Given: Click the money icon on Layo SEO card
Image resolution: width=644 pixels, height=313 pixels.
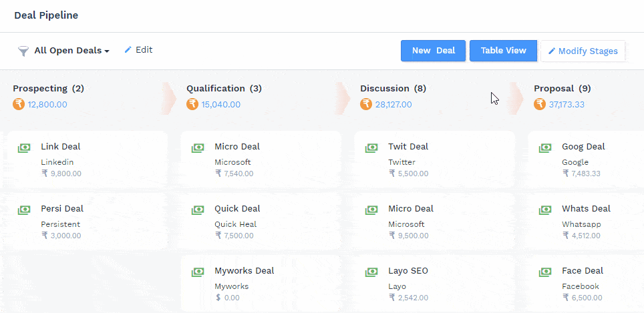Looking at the screenshot, I should [371, 272].
